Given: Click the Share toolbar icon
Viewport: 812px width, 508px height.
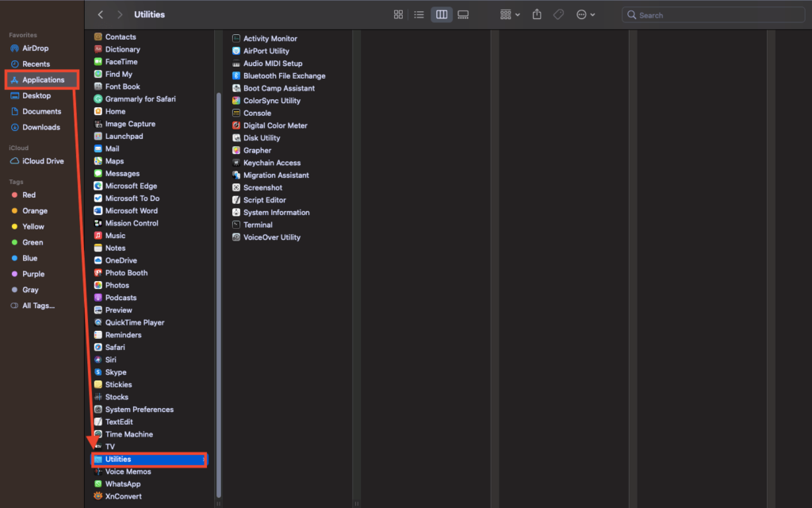Looking at the screenshot, I should pos(537,15).
